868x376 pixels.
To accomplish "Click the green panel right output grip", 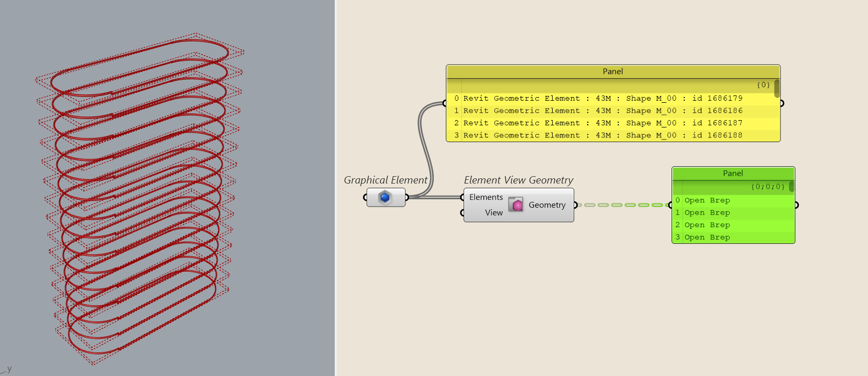I will 796,205.
